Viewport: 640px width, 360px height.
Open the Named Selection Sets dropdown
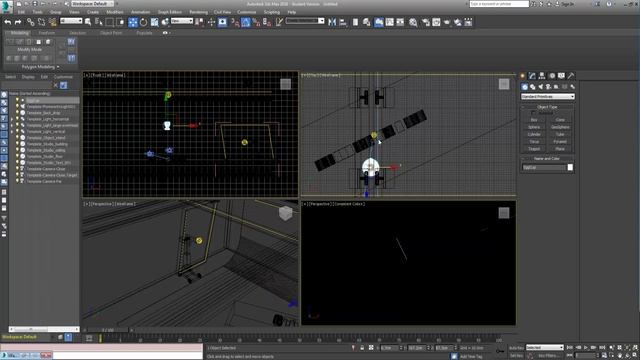coord(305,21)
